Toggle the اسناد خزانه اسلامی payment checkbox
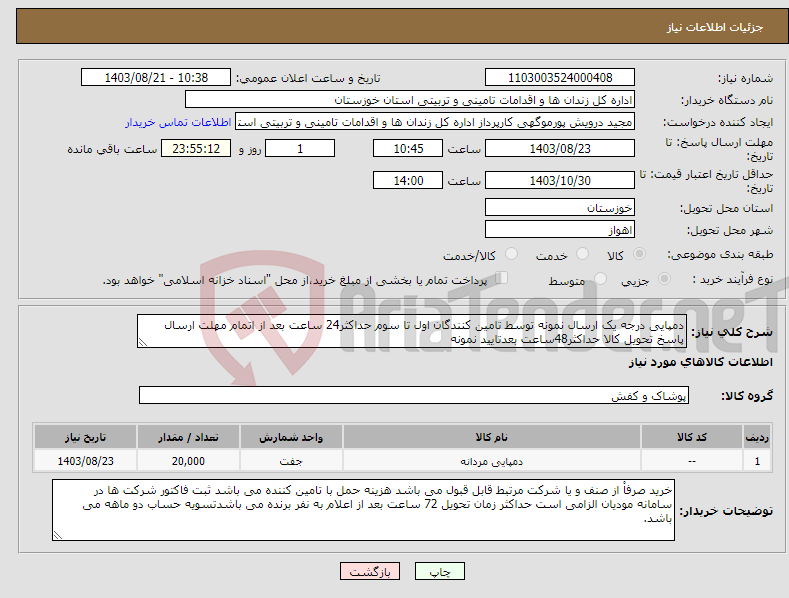This screenshot has height=598, width=789. 501,278
